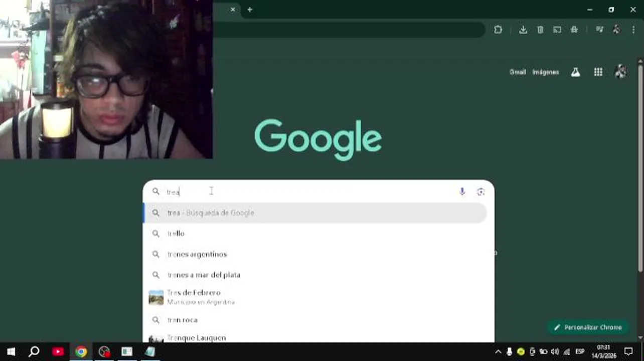The image size is (644, 361).
Task: Open the Chrome extensions puzzle icon
Action: [x=498, y=30]
